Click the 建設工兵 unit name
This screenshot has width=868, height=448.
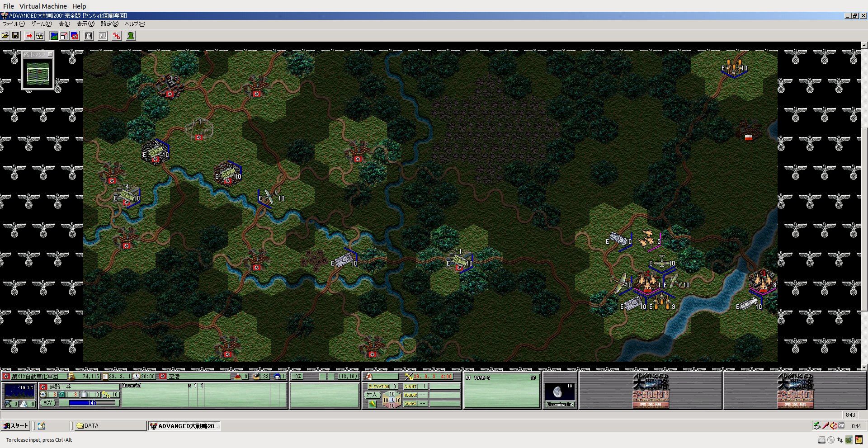pos(60,387)
